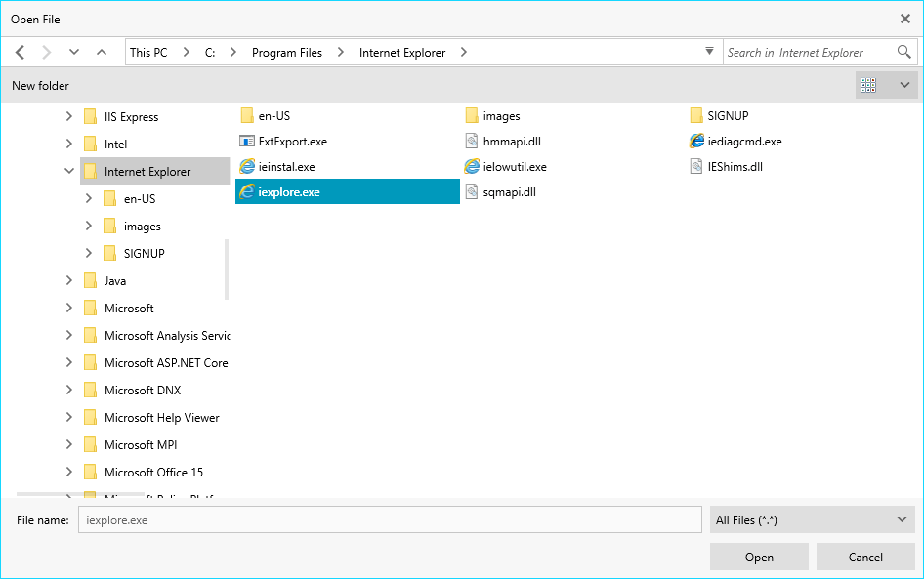This screenshot has width=924, height=579.
Task: Collapse the Internet Explorer tree node
Action: click(x=69, y=172)
